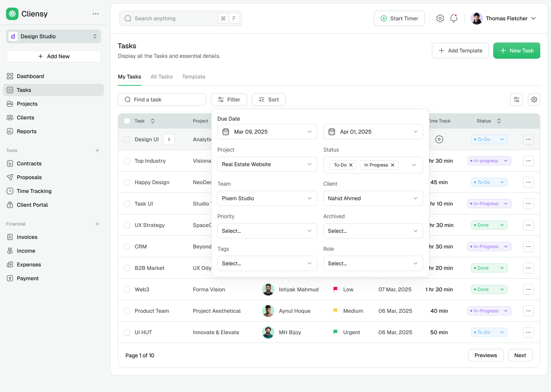Open the Template tab
Screen dimensions: 551x392
(194, 77)
